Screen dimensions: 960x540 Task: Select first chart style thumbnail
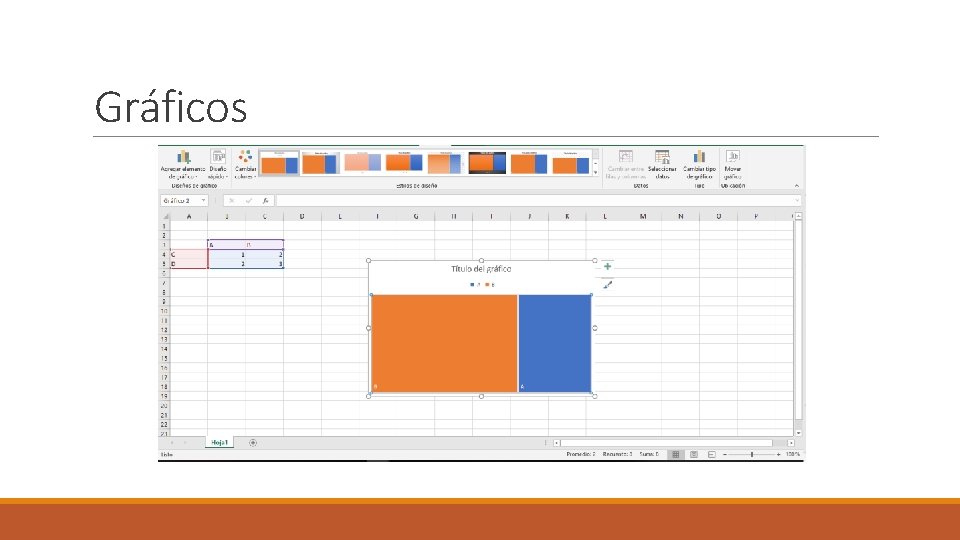tap(279, 163)
